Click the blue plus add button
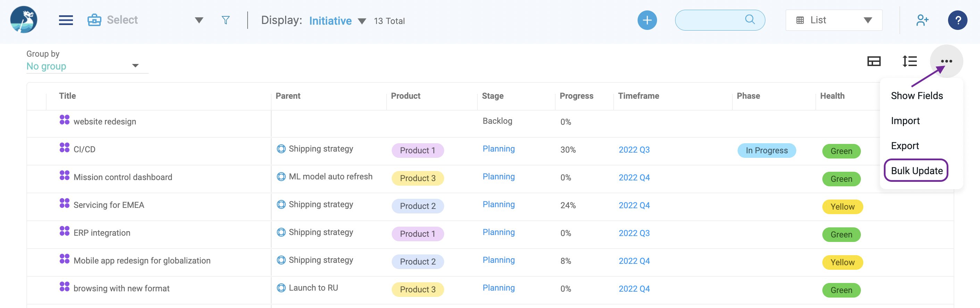The width and height of the screenshot is (980, 308). coord(647,20)
